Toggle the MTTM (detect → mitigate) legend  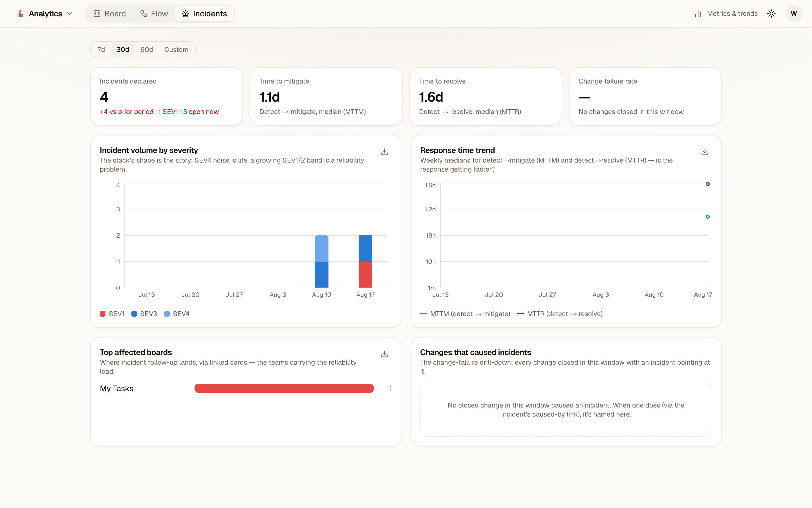pyautogui.click(x=465, y=314)
